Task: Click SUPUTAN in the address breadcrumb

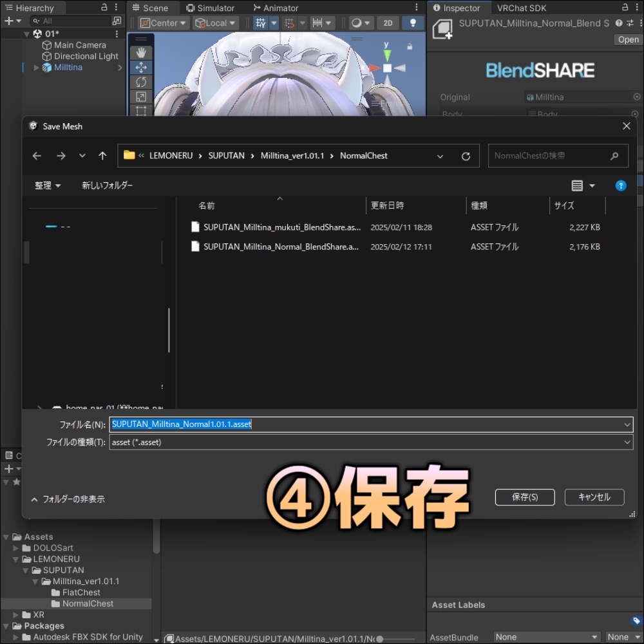Action: coord(226,156)
